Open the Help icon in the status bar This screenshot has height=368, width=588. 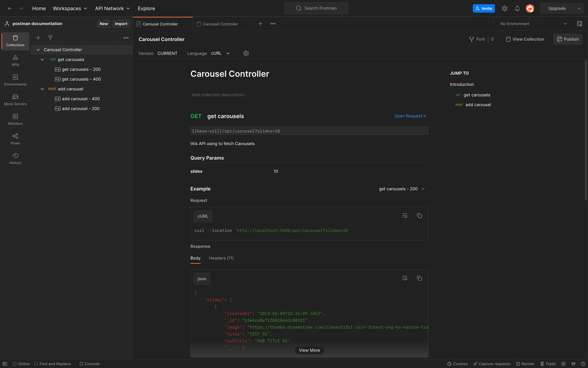[583, 364]
